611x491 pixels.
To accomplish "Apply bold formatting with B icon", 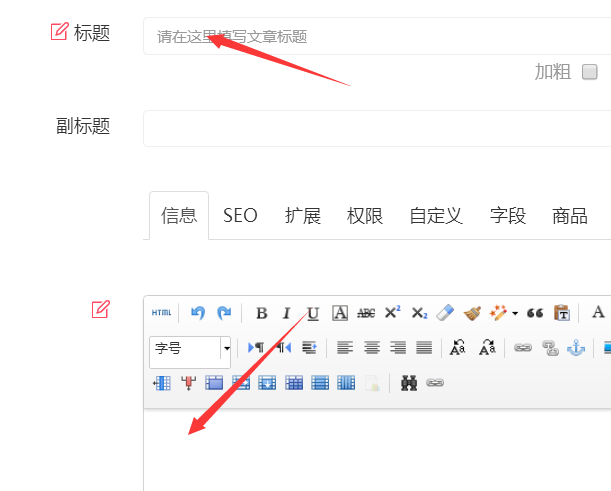I will point(261,313).
